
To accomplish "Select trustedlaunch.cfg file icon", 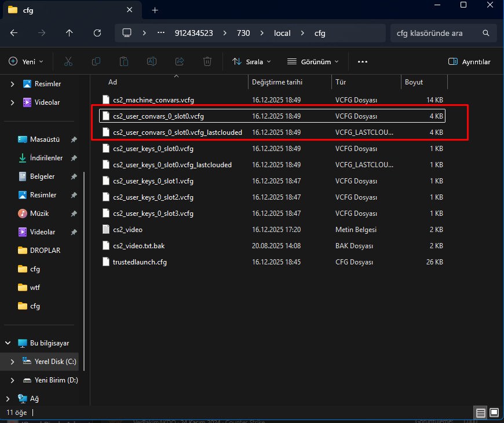I will pos(106,262).
